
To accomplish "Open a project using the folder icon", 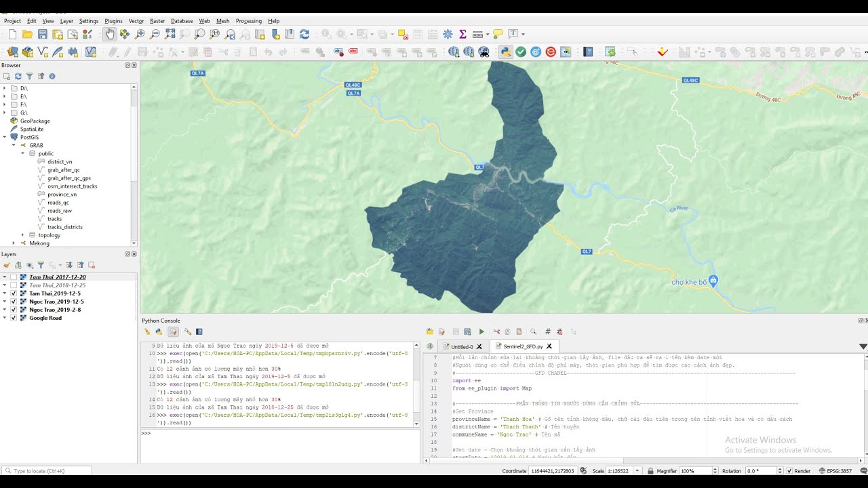I will [x=27, y=34].
